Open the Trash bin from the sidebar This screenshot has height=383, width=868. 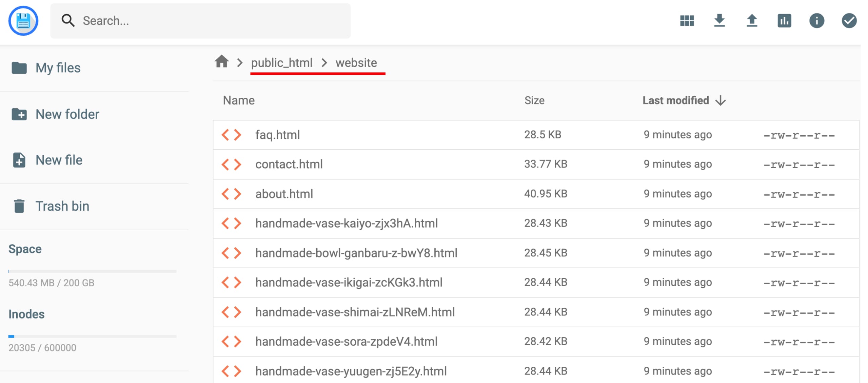tap(62, 206)
